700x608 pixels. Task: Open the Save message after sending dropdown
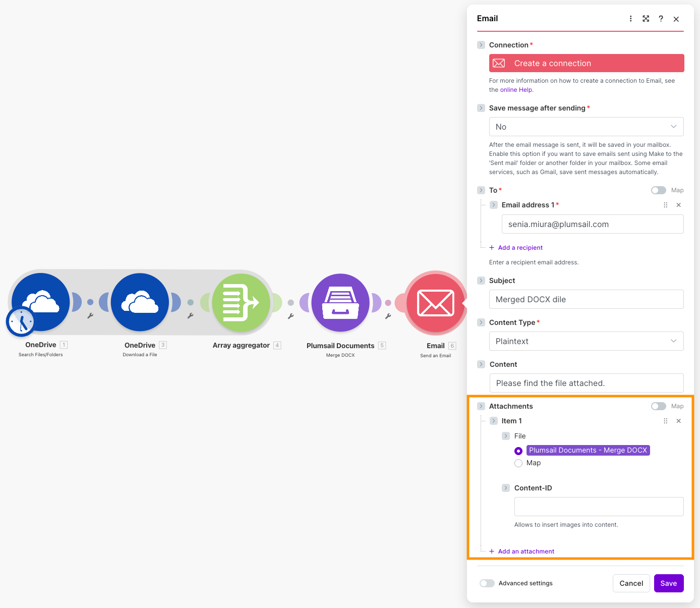click(587, 127)
